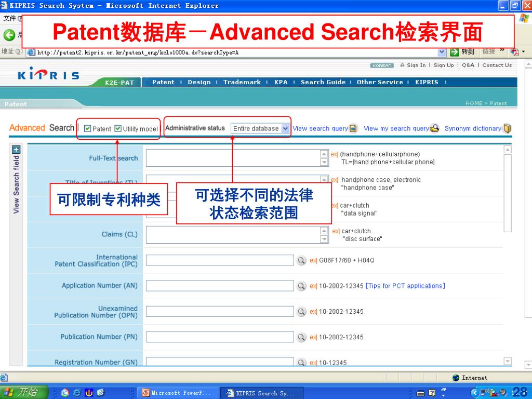
Task: Select the K2E-PAT tab
Action: (119, 83)
